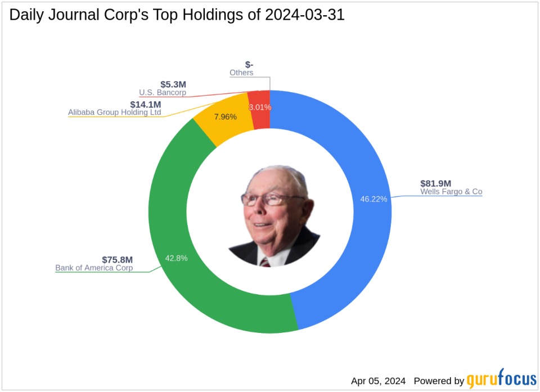The width and height of the screenshot is (540, 392).
Task: Click the U.S. Bancorp label
Action: point(163,92)
